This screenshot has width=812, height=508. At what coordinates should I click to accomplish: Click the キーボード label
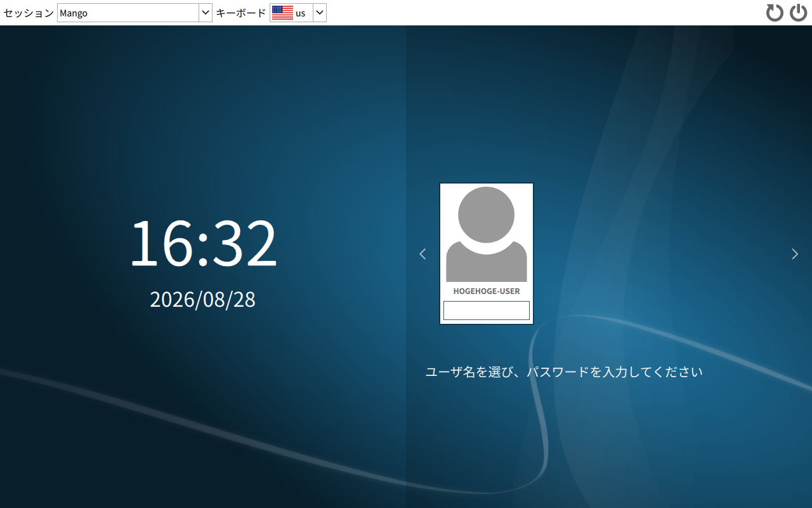click(241, 13)
